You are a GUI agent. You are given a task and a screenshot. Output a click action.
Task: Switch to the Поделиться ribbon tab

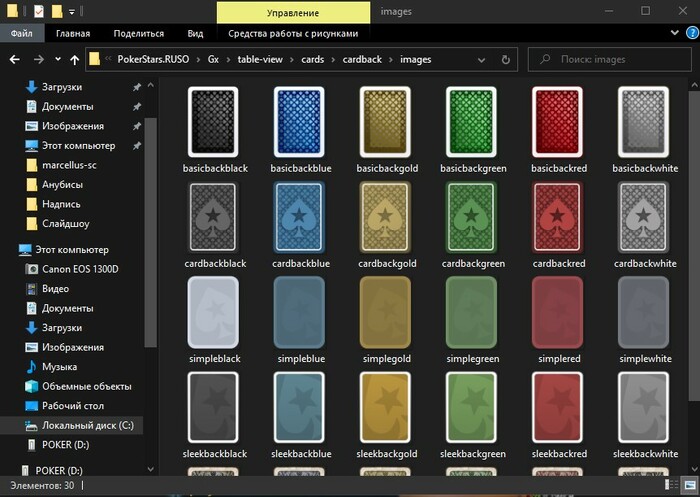(139, 33)
